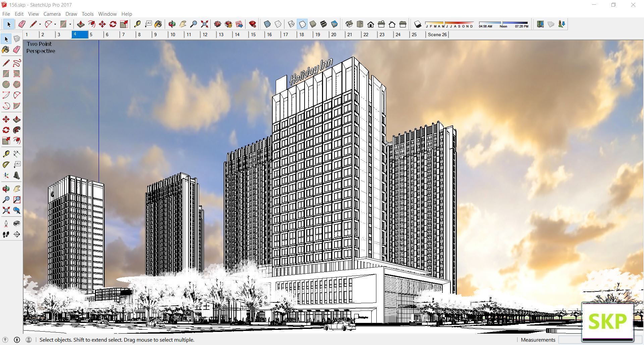Open Arc tool dropdown arrow
Viewport: 644px width, 345px height.
pos(55,24)
